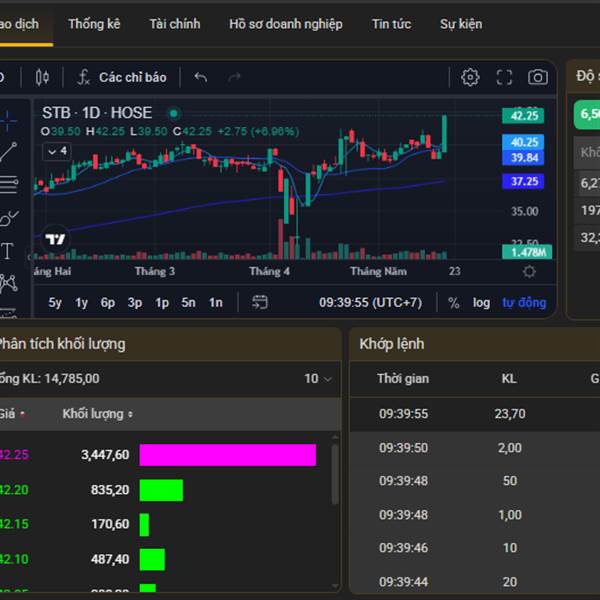Screen dimensions: 600x600
Task: Click the 1.478M volume label
Action: click(x=527, y=252)
